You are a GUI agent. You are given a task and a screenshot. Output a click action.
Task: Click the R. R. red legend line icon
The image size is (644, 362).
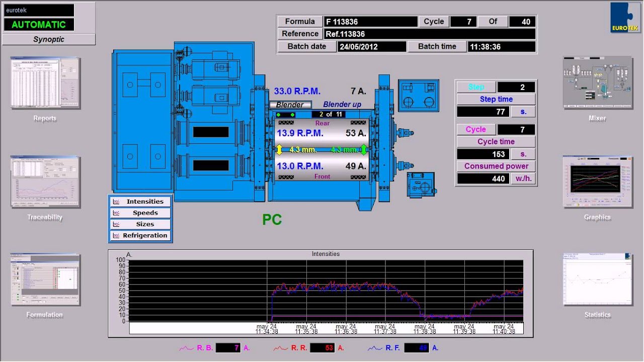[281, 348]
